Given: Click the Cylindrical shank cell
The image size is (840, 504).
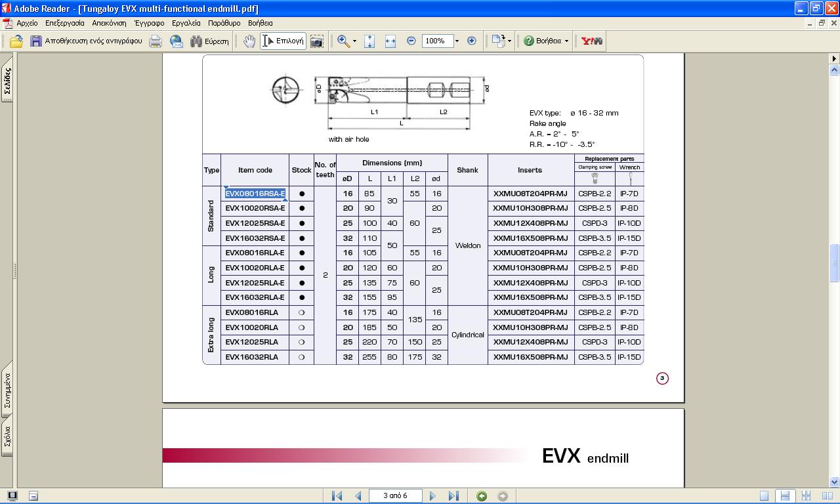Looking at the screenshot, I should pyautogui.click(x=468, y=335).
